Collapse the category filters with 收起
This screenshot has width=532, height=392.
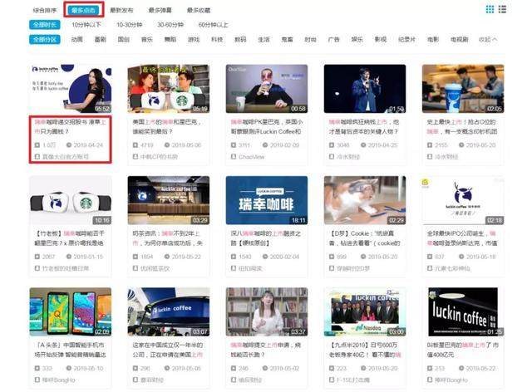(x=488, y=39)
